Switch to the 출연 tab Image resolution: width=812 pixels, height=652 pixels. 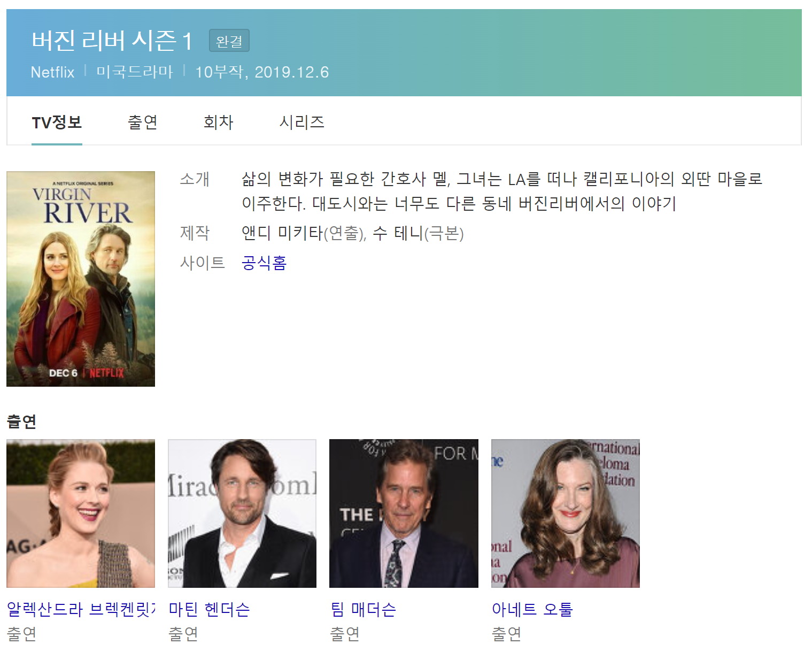click(x=143, y=122)
